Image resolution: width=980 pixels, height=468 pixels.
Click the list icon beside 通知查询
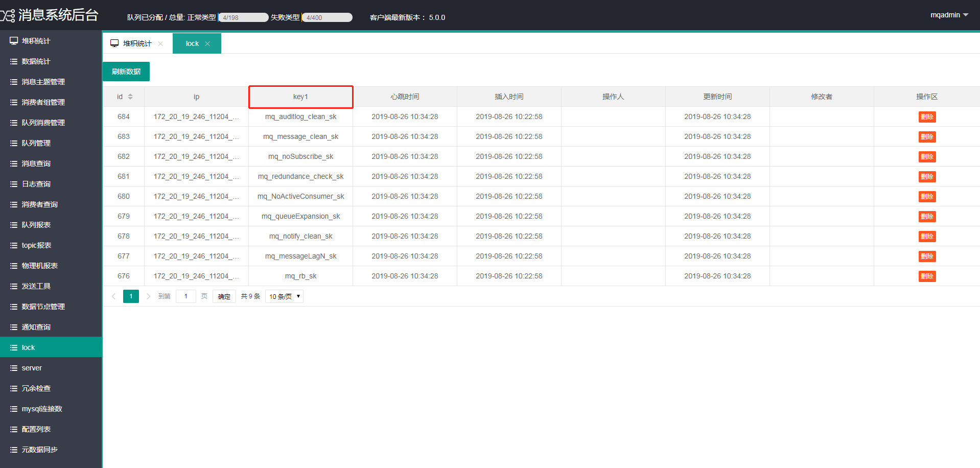(x=14, y=327)
